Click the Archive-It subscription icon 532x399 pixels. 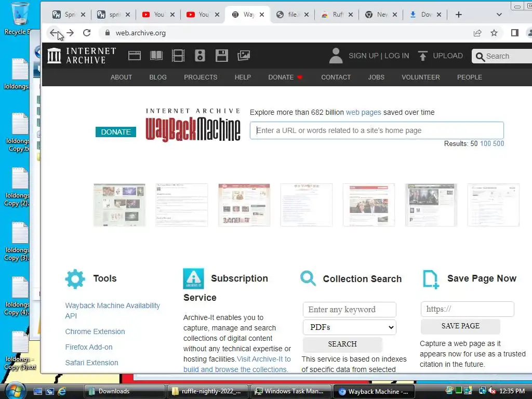click(x=193, y=278)
